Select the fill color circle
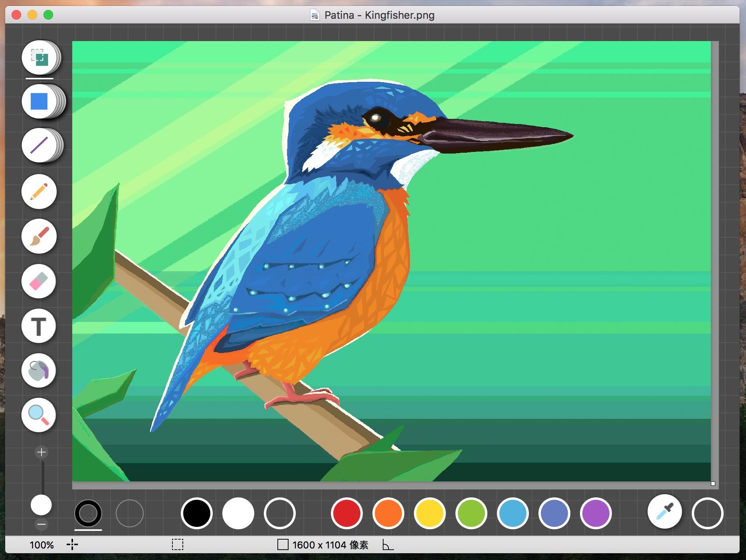 (130, 513)
